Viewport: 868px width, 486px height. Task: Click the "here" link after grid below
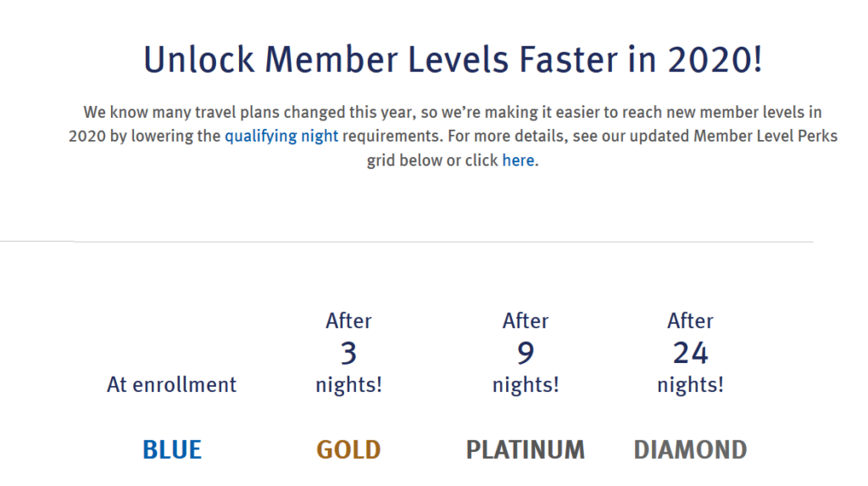[518, 160]
